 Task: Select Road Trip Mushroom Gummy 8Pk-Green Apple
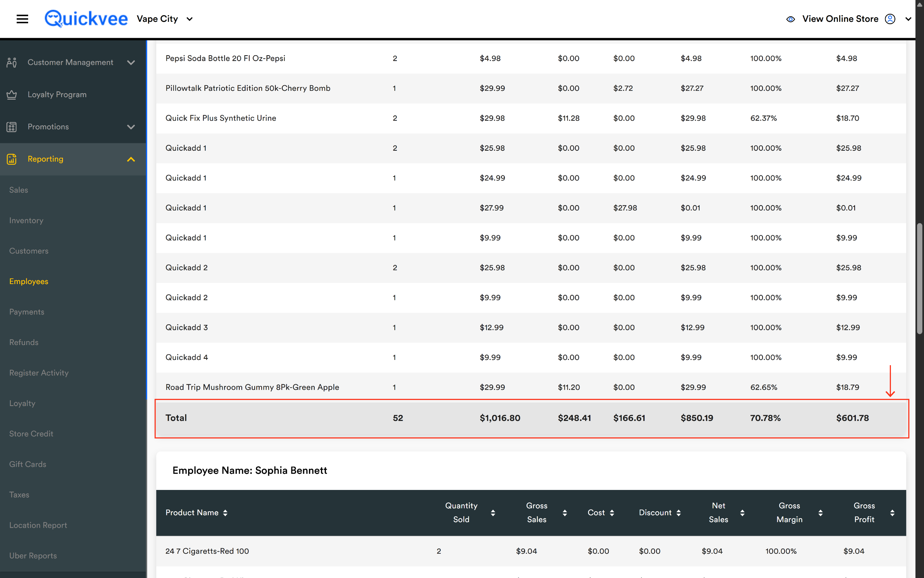coord(252,387)
